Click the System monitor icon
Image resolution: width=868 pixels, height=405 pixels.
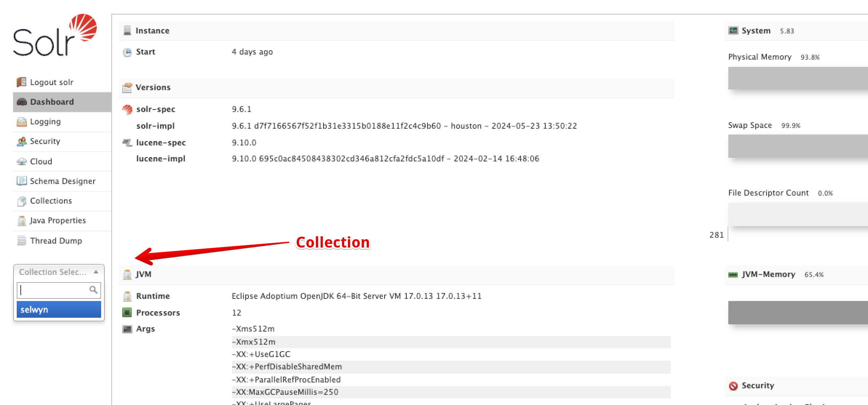pos(733,31)
